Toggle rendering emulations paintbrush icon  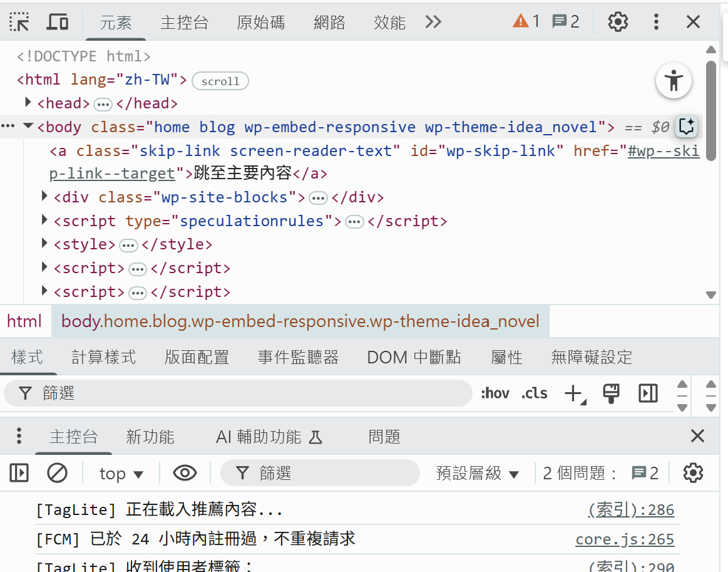click(611, 393)
